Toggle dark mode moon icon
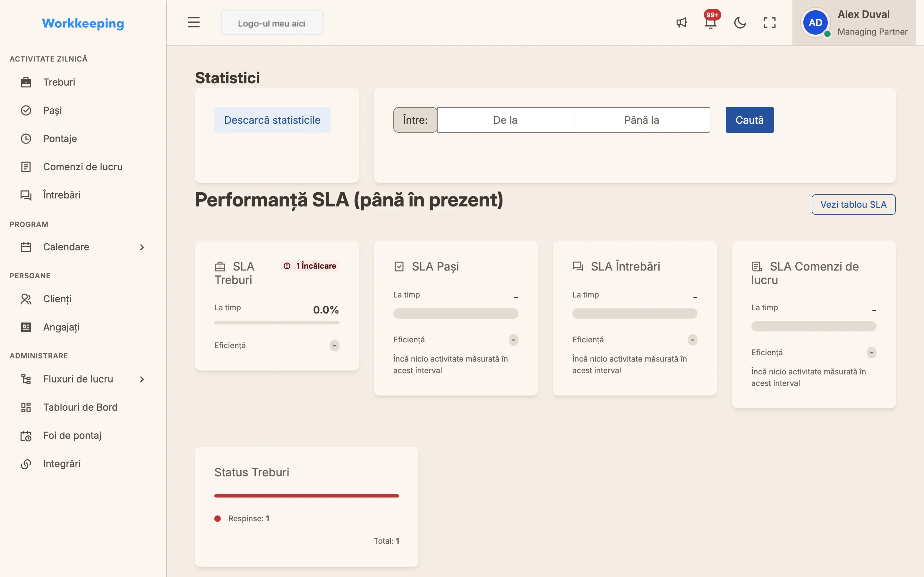This screenshot has height=577, width=924. [x=740, y=22]
